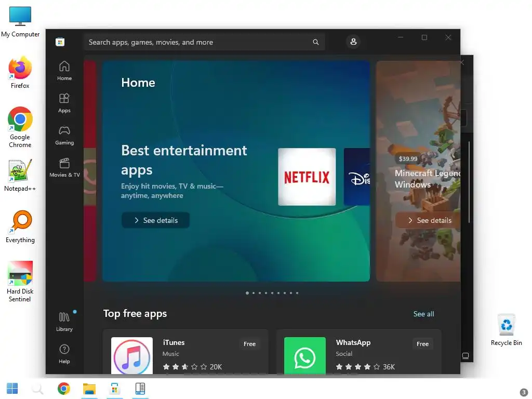Open Chrome from the taskbar
This screenshot has width=532, height=399.
pos(64,389)
